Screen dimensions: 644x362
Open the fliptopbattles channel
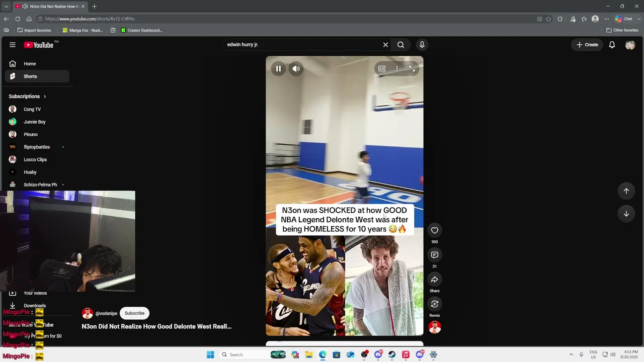(37, 147)
